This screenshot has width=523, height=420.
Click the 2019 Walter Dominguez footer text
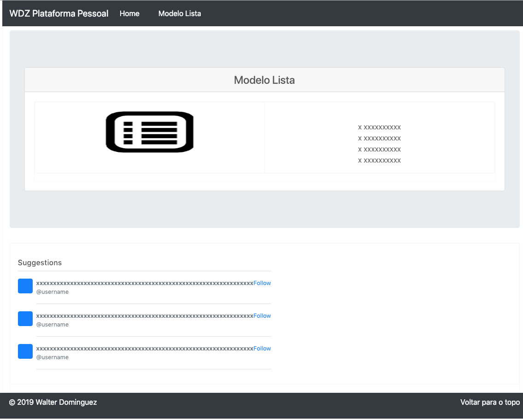tap(53, 402)
